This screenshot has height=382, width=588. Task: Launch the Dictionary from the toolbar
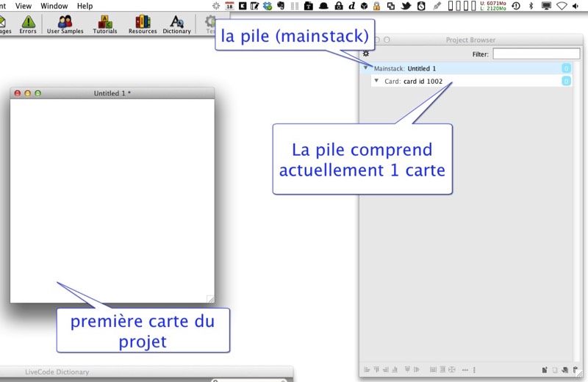(x=176, y=24)
